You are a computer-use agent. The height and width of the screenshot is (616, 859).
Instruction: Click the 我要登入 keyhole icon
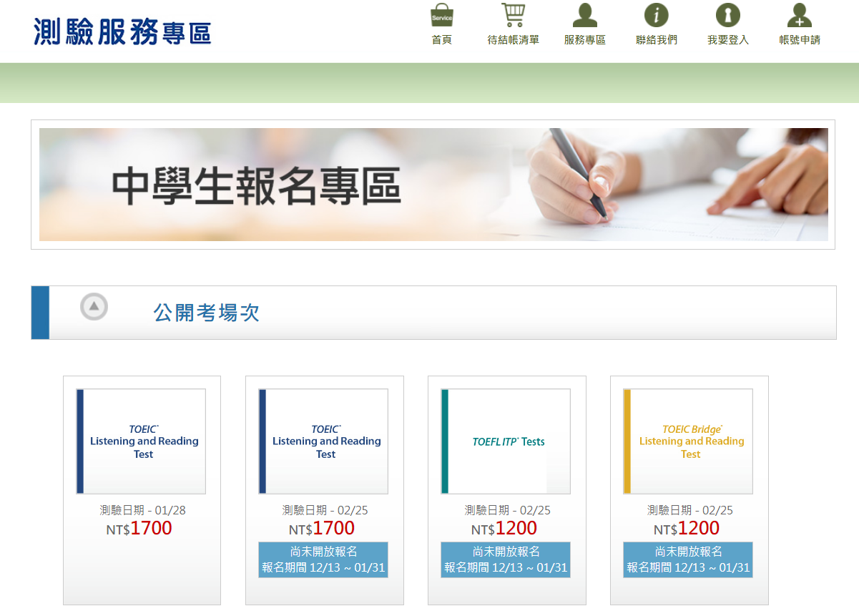point(727,15)
